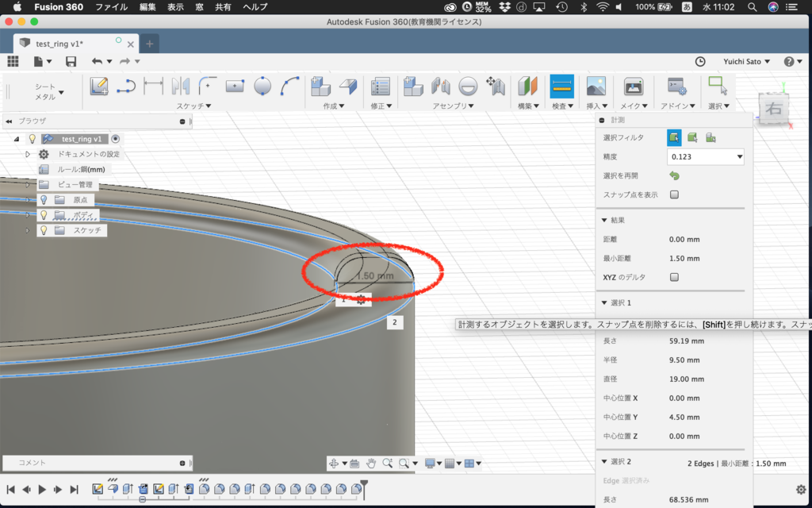Activate the Measure inspect tool
Screen dimensions: 812x508
(562, 86)
